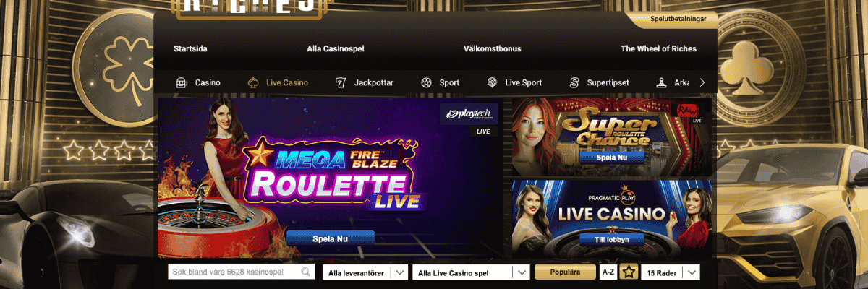Expand the Alla leverantörer dropdown
Image resolution: width=868 pixels, height=289 pixels.
tap(365, 272)
